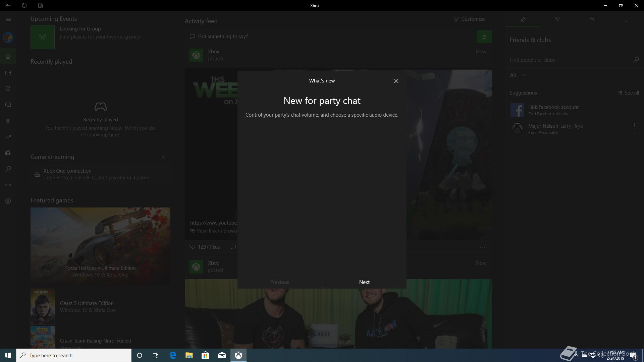The height and width of the screenshot is (362, 644).
Task: Click See all suggestions
Action: point(629,93)
